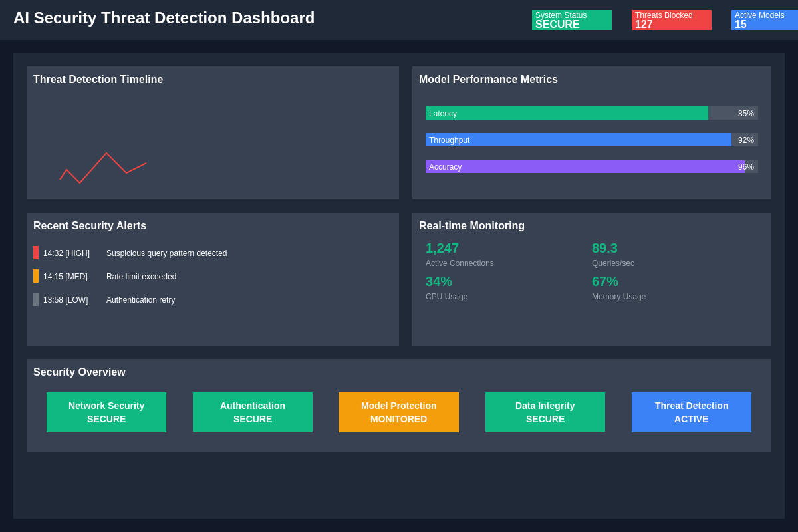Screen dimensions: 798x532
Task: Click the green Latency progress bar
Action: tap(567, 113)
